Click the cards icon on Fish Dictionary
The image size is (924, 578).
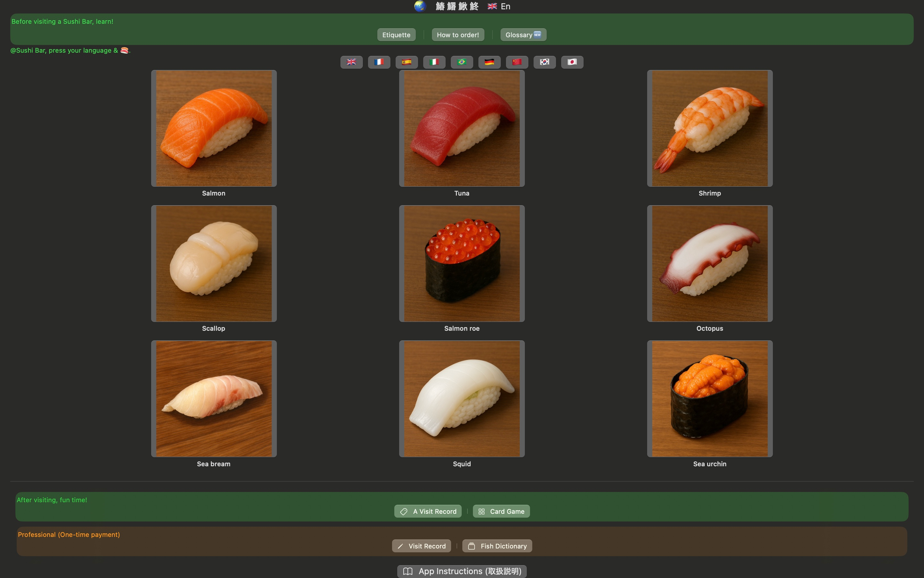(472, 546)
